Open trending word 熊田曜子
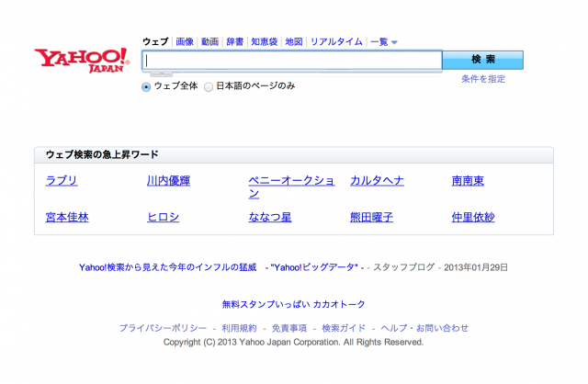Screen dimensions: 588x384 371,217
